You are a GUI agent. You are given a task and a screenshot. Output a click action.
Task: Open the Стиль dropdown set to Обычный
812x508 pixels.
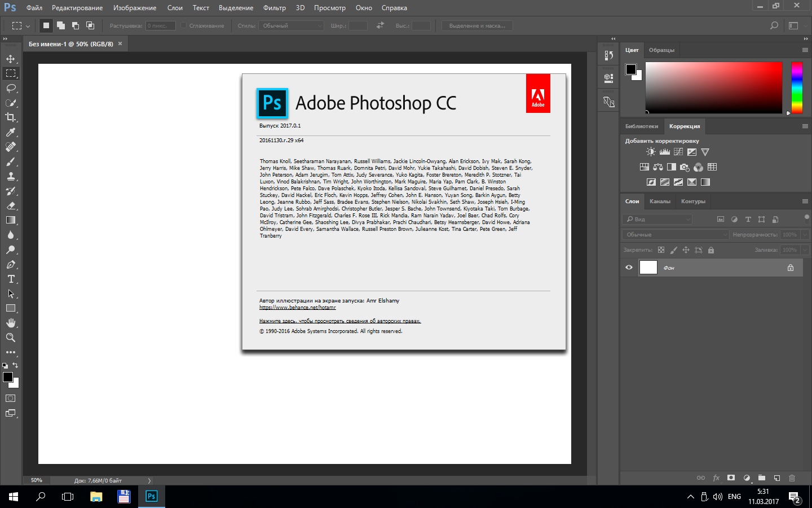pos(292,25)
